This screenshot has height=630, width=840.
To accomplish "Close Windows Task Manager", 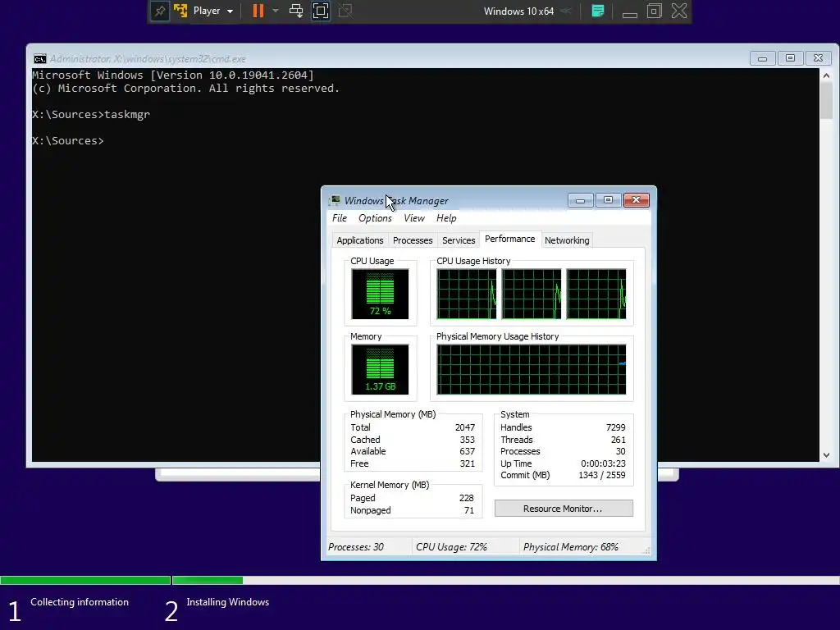I will click(637, 200).
